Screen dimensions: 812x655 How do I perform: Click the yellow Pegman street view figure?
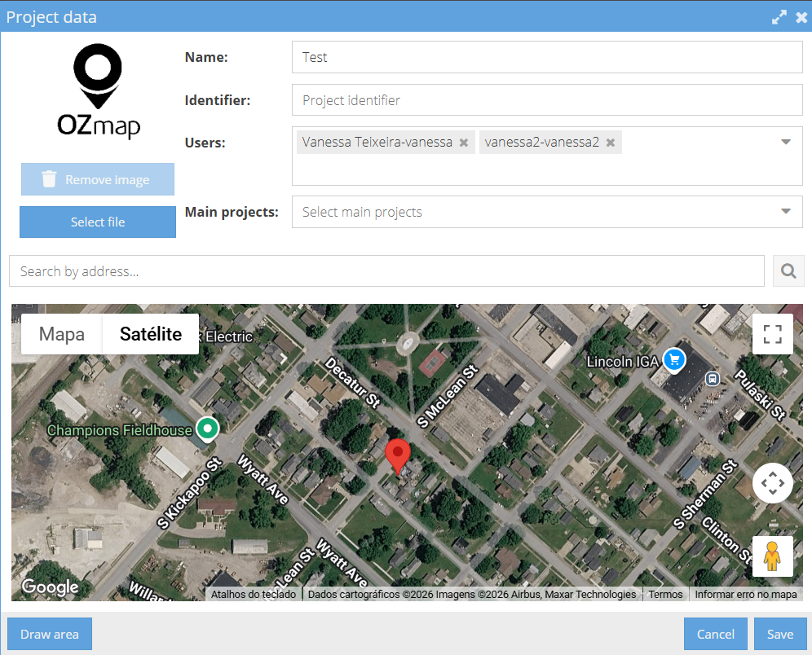[x=772, y=557]
